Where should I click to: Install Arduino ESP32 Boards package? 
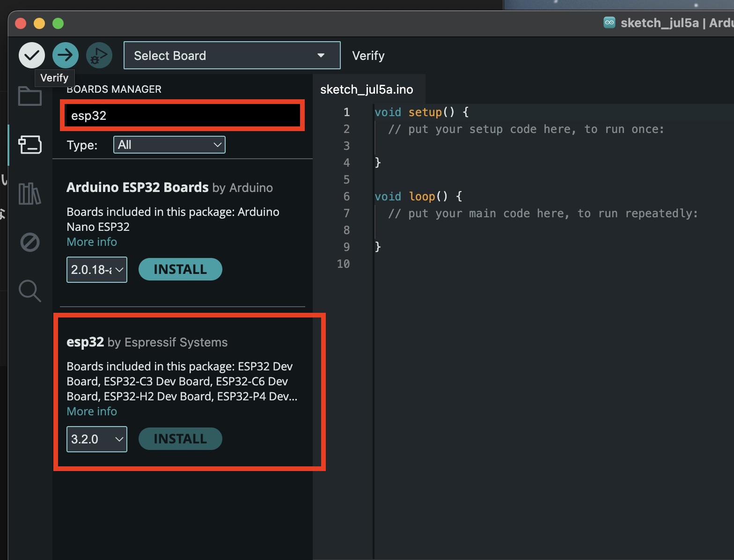(x=180, y=269)
